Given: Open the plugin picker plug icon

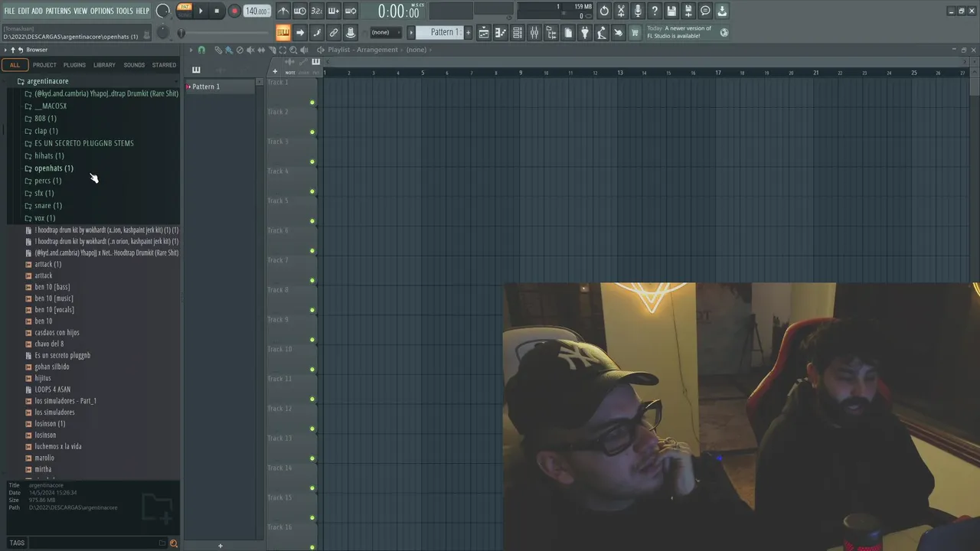Looking at the screenshot, I should tap(585, 32).
